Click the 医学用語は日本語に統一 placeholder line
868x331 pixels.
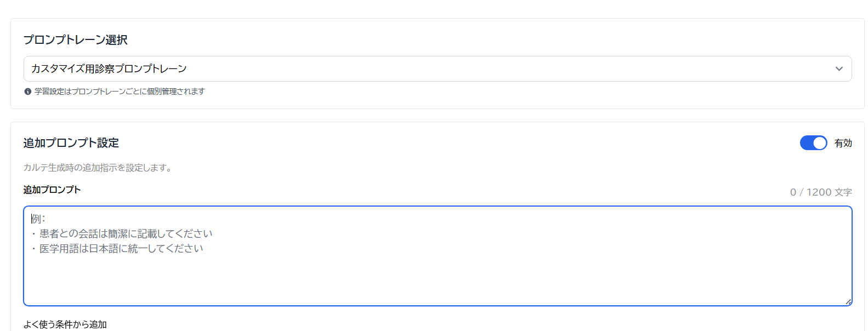[x=121, y=249]
